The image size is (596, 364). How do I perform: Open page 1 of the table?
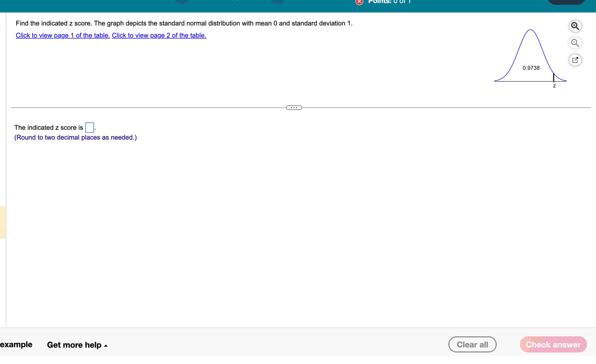pos(63,35)
